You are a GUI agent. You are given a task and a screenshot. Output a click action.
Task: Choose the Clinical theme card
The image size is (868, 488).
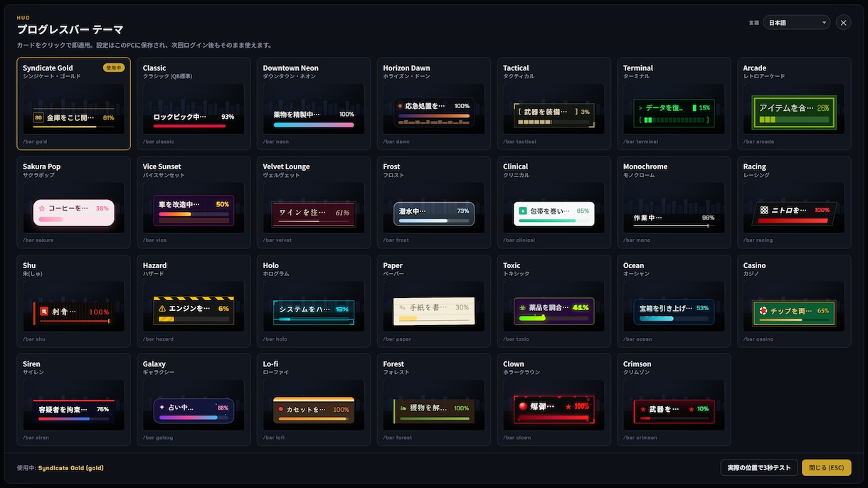[554, 202]
